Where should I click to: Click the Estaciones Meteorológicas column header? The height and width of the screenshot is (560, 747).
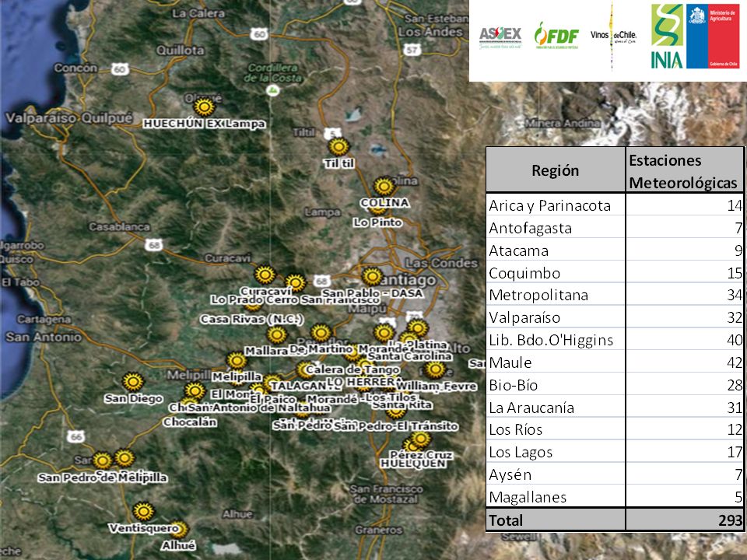(684, 170)
